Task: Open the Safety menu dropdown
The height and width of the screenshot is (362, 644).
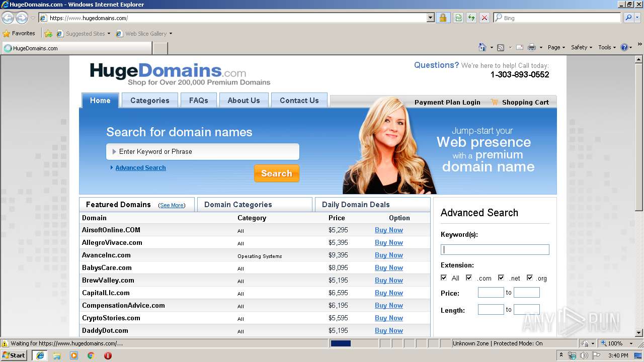Action: coord(582,47)
